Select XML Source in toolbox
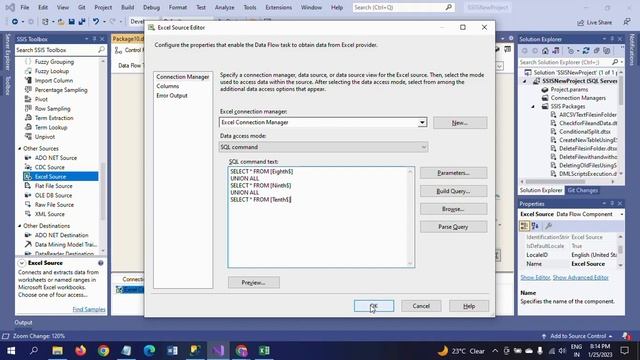The width and height of the screenshot is (640, 360). [49, 214]
